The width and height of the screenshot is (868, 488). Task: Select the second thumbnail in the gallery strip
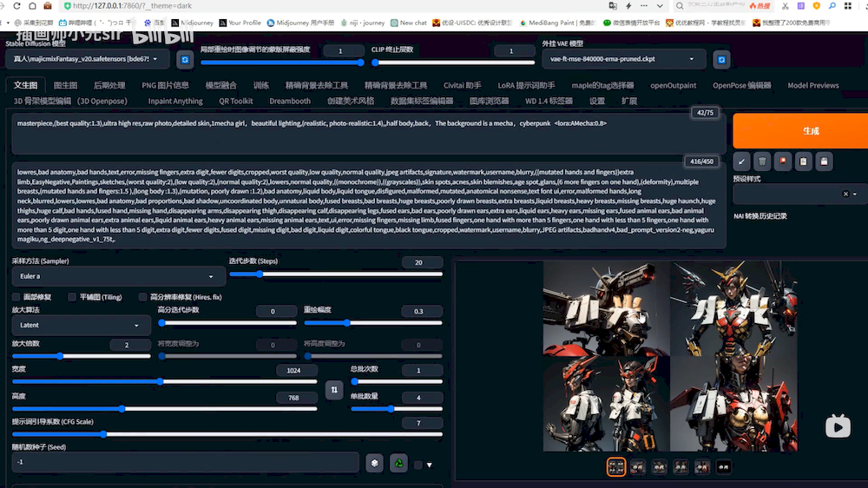click(638, 467)
